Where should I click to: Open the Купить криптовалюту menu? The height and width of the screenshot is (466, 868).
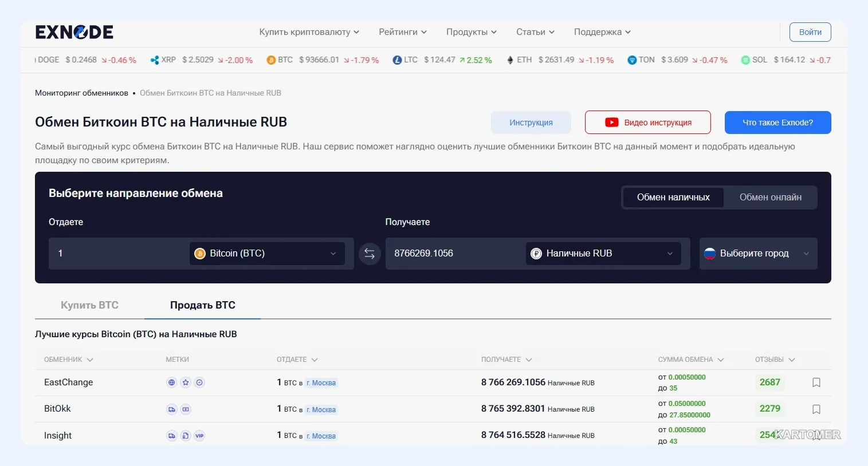309,32
